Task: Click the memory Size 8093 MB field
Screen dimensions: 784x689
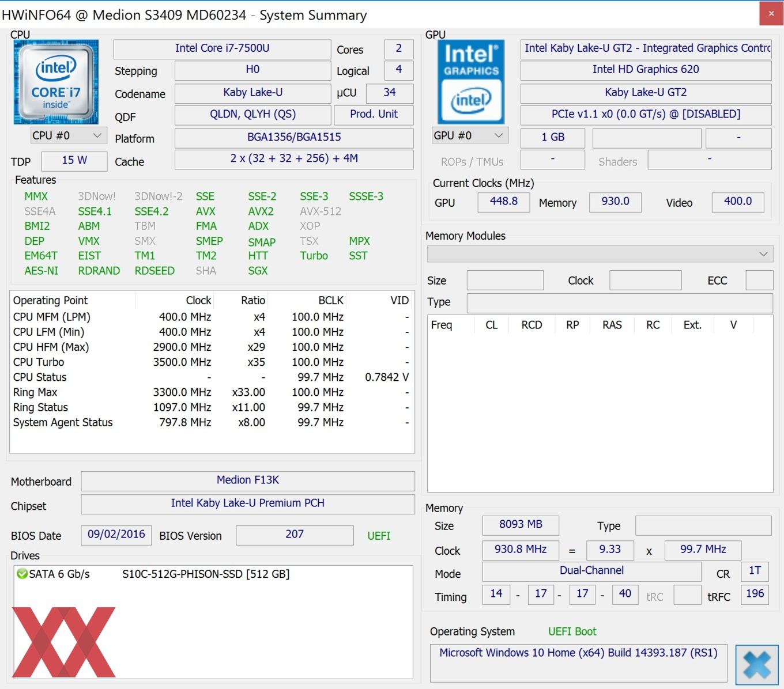Action: coord(521,525)
